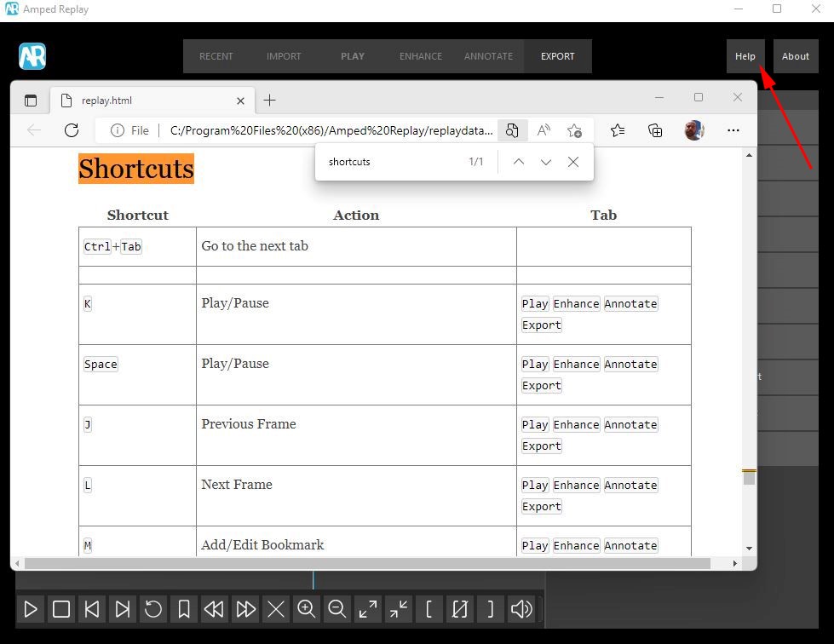The width and height of the screenshot is (834, 644).
Task: Click the horizontal scrollbar right arrow
Action: pos(734,563)
